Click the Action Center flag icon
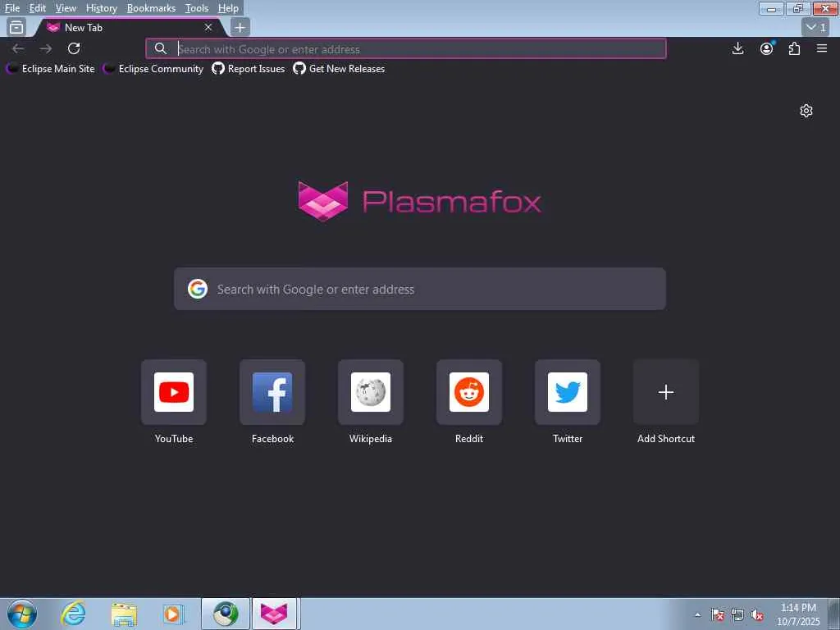The height and width of the screenshot is (630, 840). (x=717, y=614)
